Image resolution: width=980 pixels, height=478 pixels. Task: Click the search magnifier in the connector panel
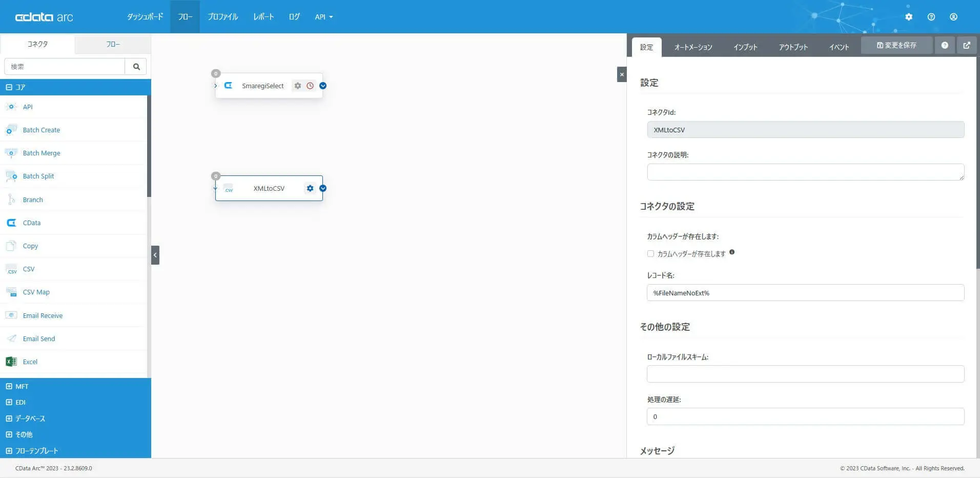click(x=136, y=66)
